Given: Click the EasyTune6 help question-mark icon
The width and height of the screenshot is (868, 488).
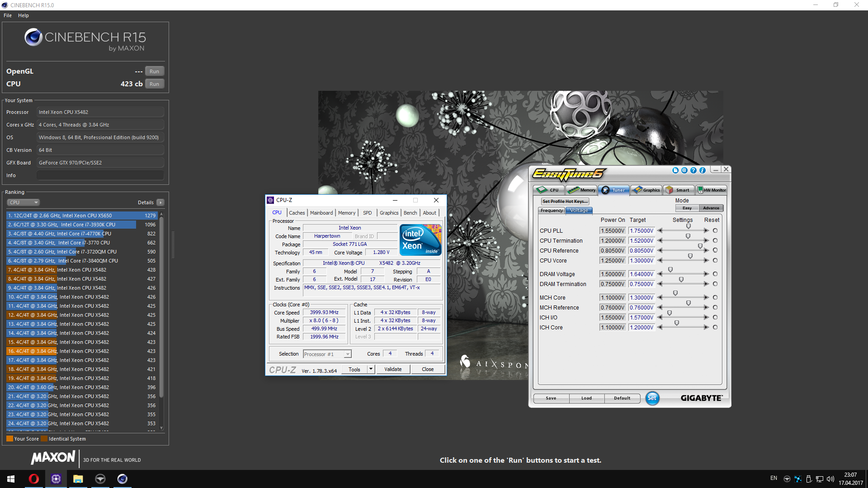Looking at the screenshot, I should [x=693, y=170].
